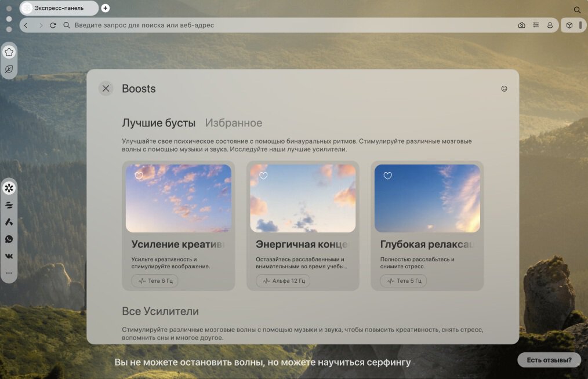Go back with the left arrow
The width and height of the screenshot is (588, 379).
tap(26, 25)
